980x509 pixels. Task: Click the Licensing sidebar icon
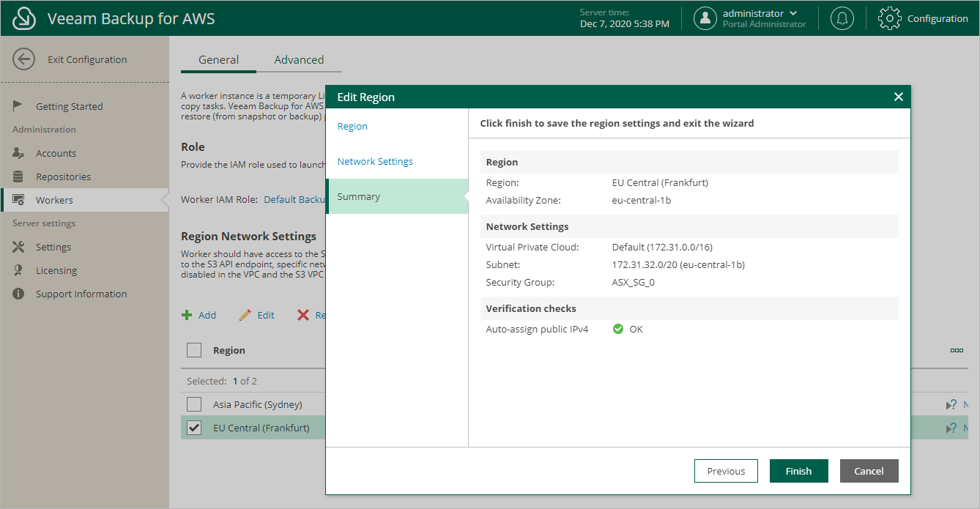(19, 270)
